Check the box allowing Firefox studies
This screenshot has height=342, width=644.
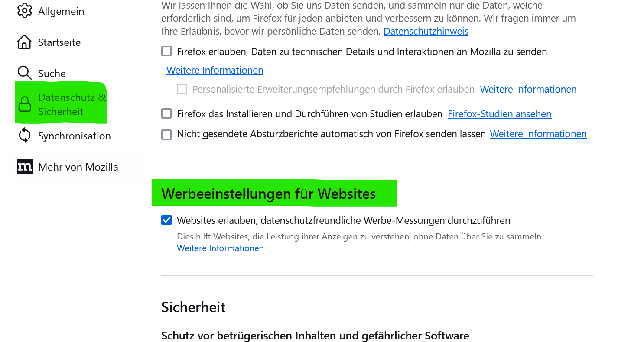tap(166, 114)
